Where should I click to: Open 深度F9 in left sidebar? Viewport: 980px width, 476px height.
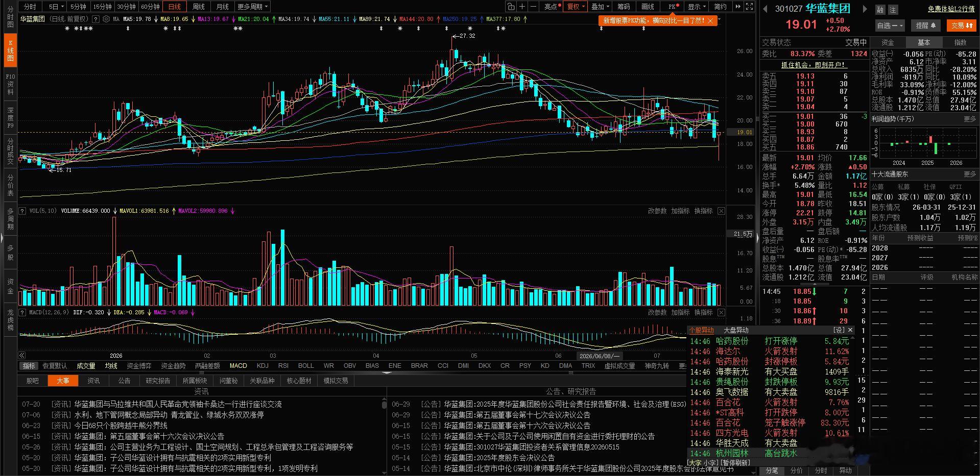click(x=10, y=118)
